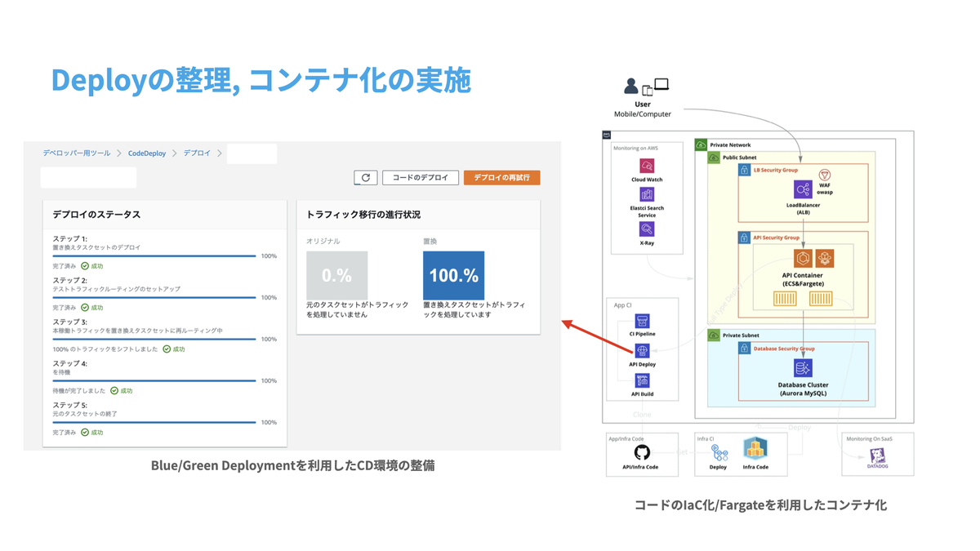The width and height of the screenshot is (980, 551).
Task: Click the orange Fargate icon beside ECS
Action: (x=825, y=259)
